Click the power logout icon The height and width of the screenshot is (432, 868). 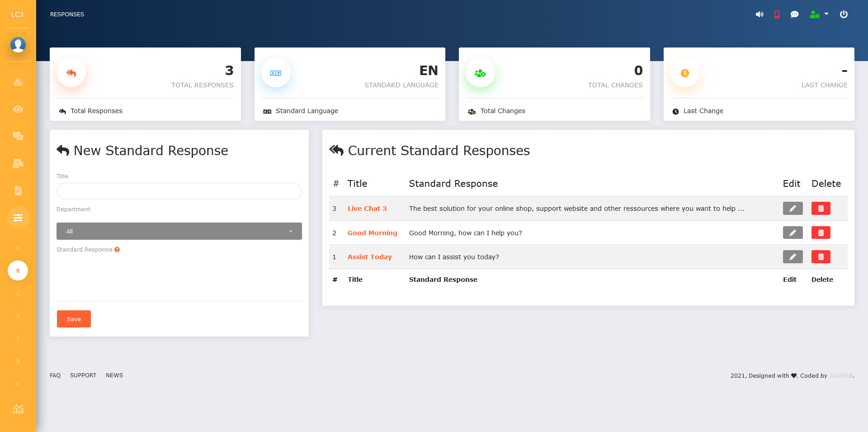pos(844,14)
